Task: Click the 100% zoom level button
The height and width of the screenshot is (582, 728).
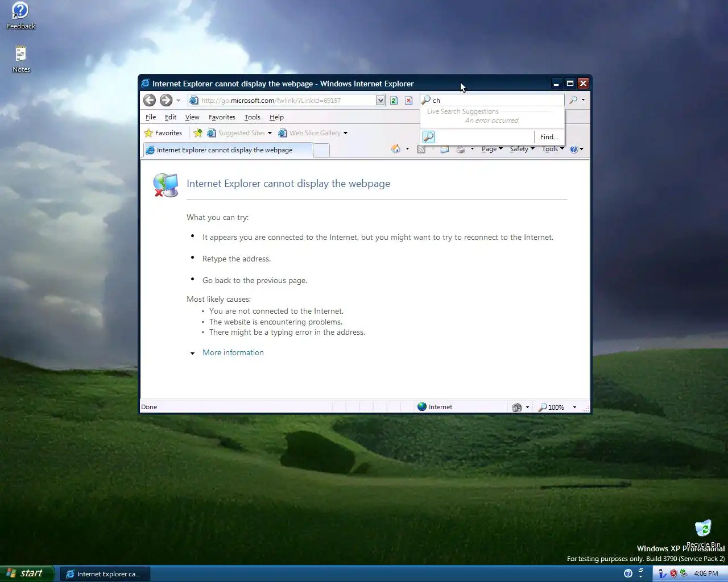Action: tap(552, 407)
